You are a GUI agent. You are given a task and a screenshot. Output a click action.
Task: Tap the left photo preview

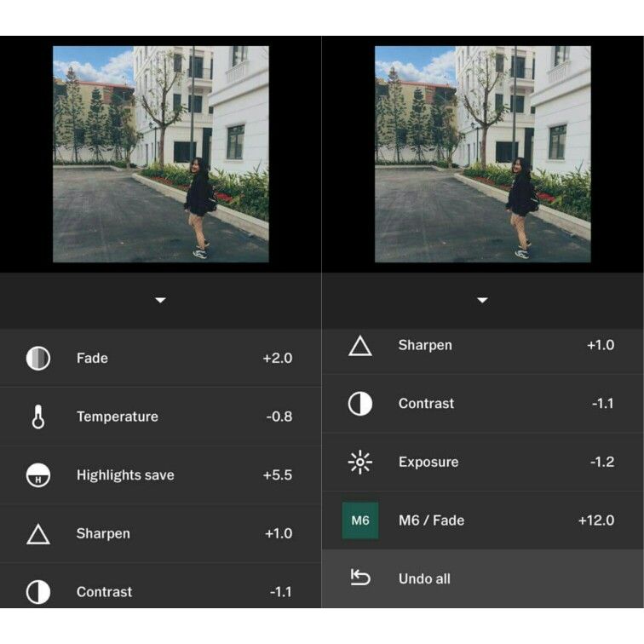pyautogui.click(x=161, y=154)
